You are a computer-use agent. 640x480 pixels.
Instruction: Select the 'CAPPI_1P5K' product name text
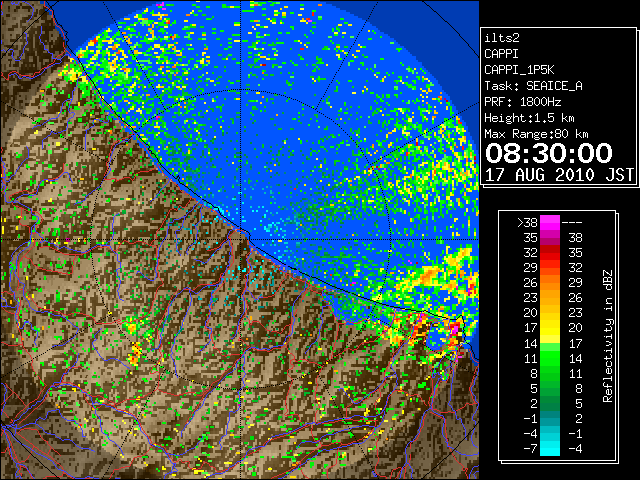click(519, 70)
